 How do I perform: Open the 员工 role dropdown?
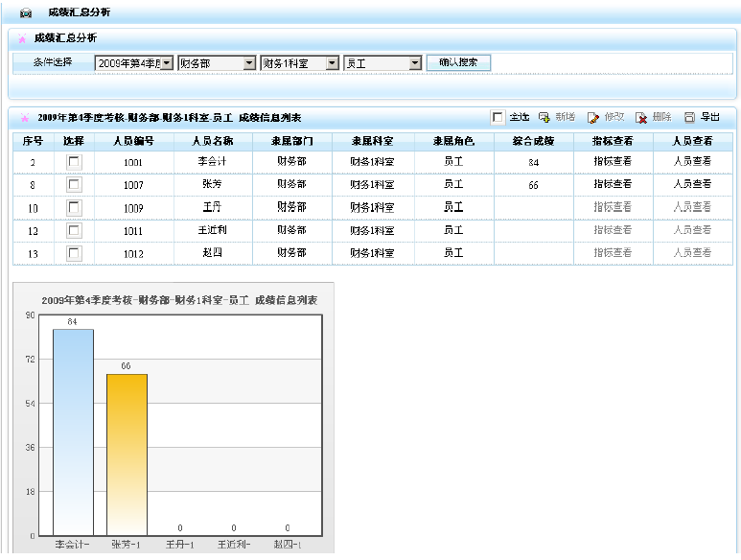coord(382,63)
